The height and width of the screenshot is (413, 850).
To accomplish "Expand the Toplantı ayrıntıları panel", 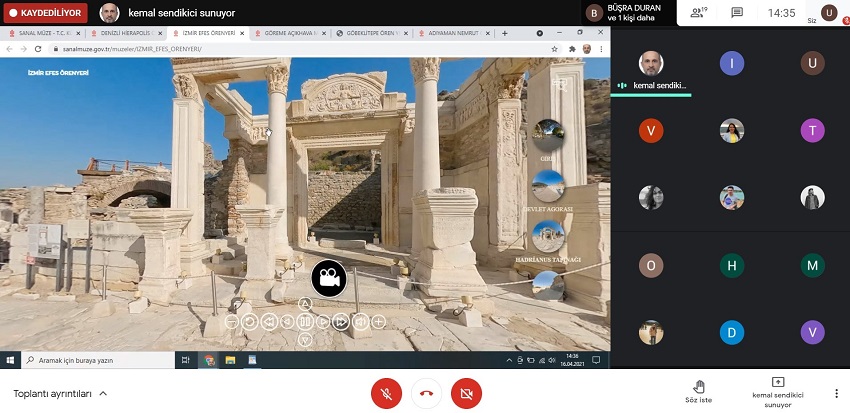I will [x=60, y=394].
